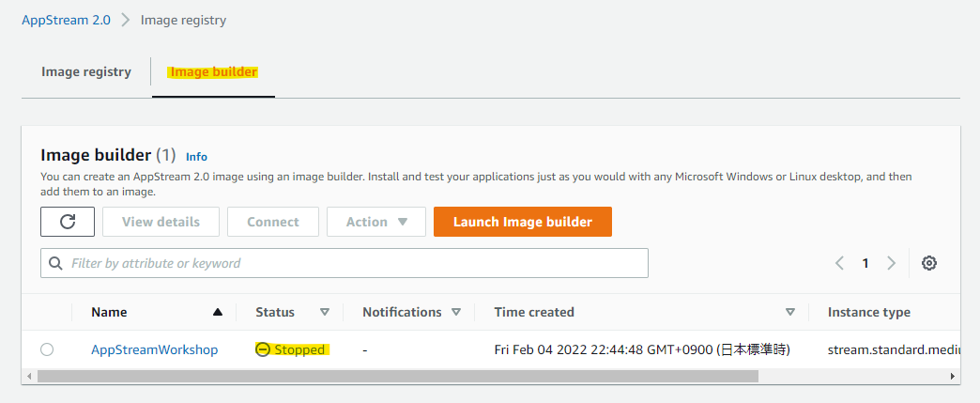Select the AppStreamWorkshop radio button
This screenshot has height=403, width=980.
47,349
